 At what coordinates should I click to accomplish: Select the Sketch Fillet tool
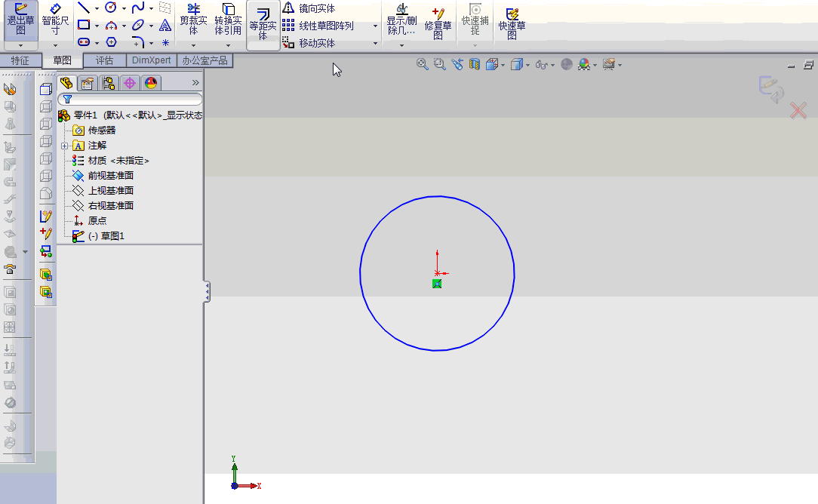(x=138, y=42)
